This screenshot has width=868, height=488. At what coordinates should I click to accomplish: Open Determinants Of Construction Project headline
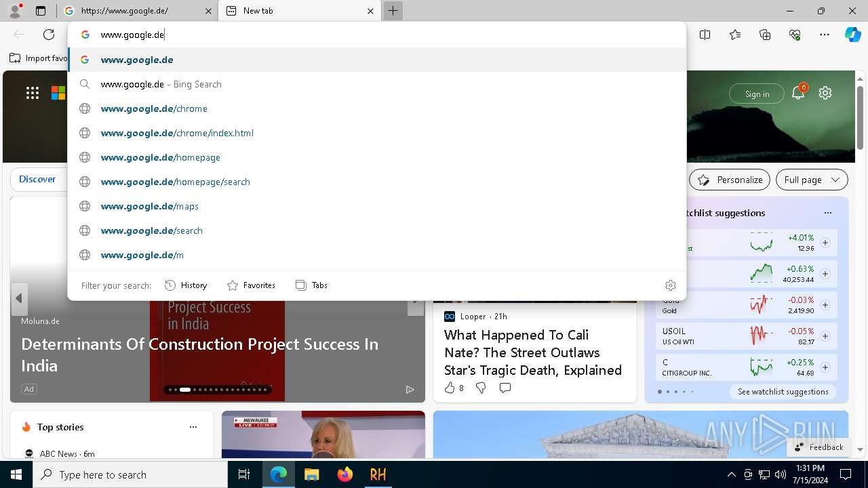[200, 354]
